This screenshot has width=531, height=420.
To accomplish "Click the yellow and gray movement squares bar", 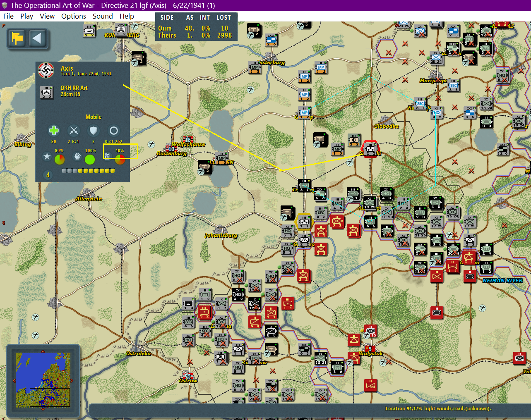I will tap(88, 170).
